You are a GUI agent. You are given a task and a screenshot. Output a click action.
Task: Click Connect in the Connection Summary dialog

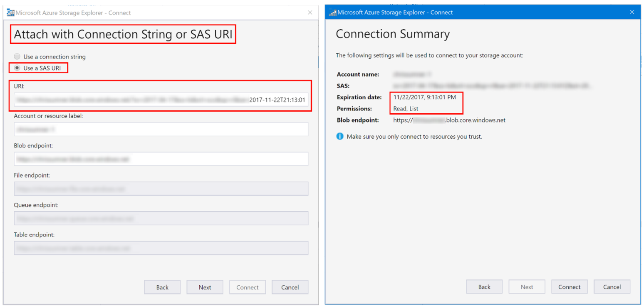(x=569, y=287)
